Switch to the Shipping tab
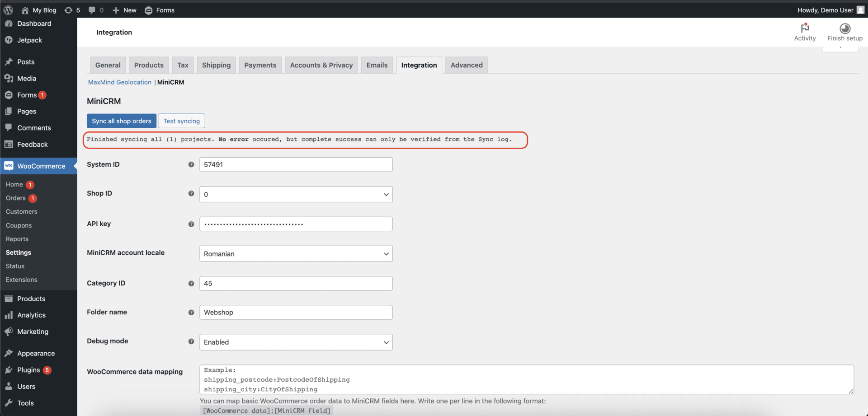The height and width of the screenshot is (416, 868). tap(216, 65)
